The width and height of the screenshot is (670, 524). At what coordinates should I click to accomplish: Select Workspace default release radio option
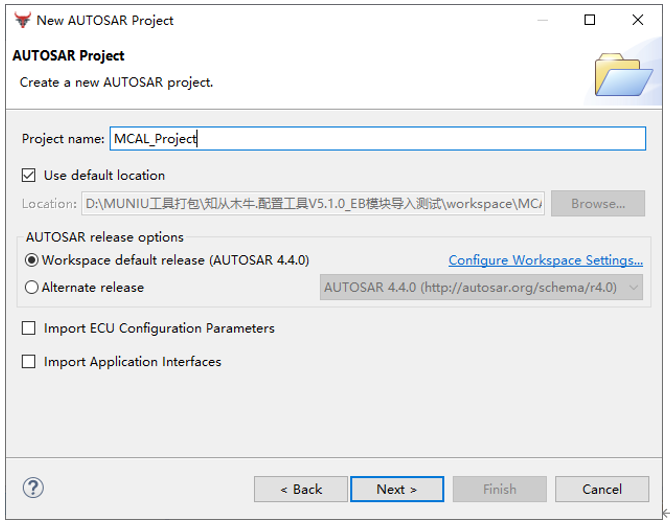click(32, 260)
